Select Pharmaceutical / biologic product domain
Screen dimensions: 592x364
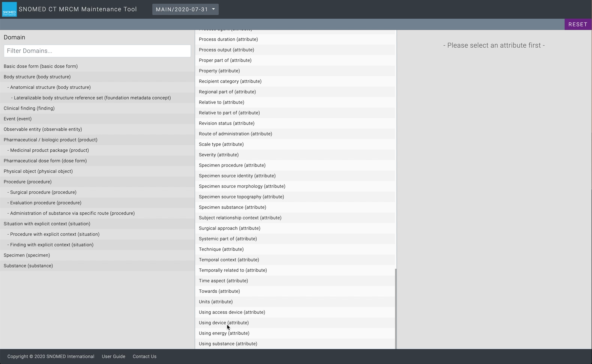coord(97,140)
